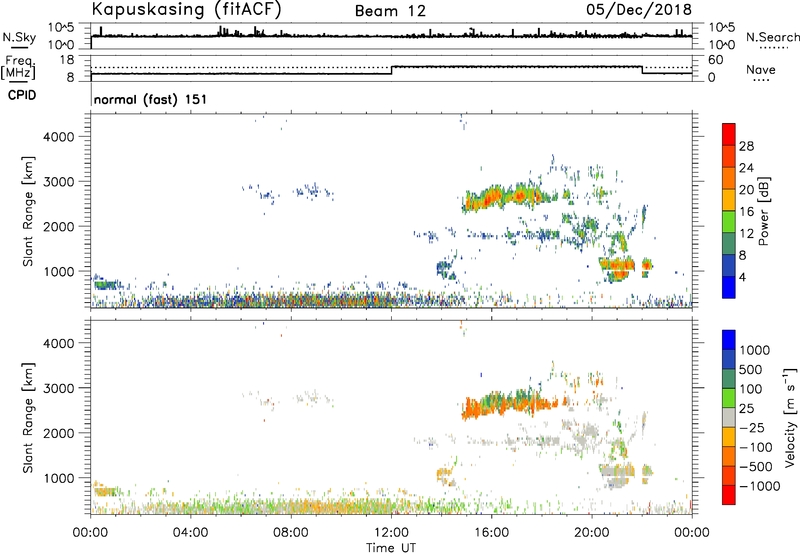Click the date '05/Dec/2018'
Screen dimensions: 800x554
[639, 9]
